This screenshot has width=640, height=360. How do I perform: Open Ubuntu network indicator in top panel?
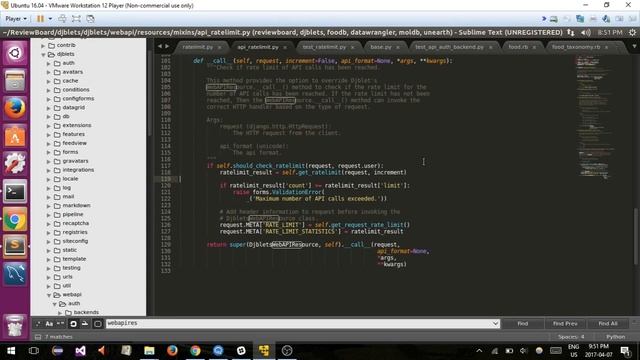pyautogui.click(x=571, y=32)
